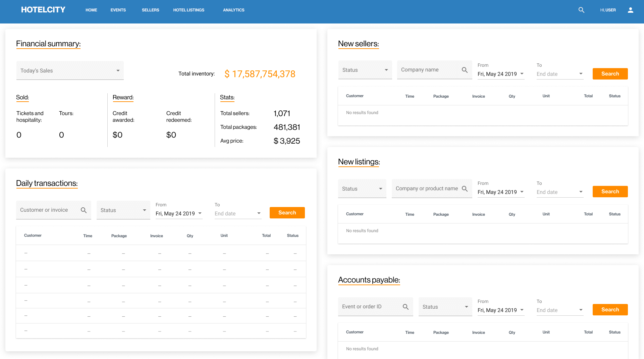Click the HOTELCITY logo
The height and width of the screenshot is (359, 644).
click(x=43, y=10)
